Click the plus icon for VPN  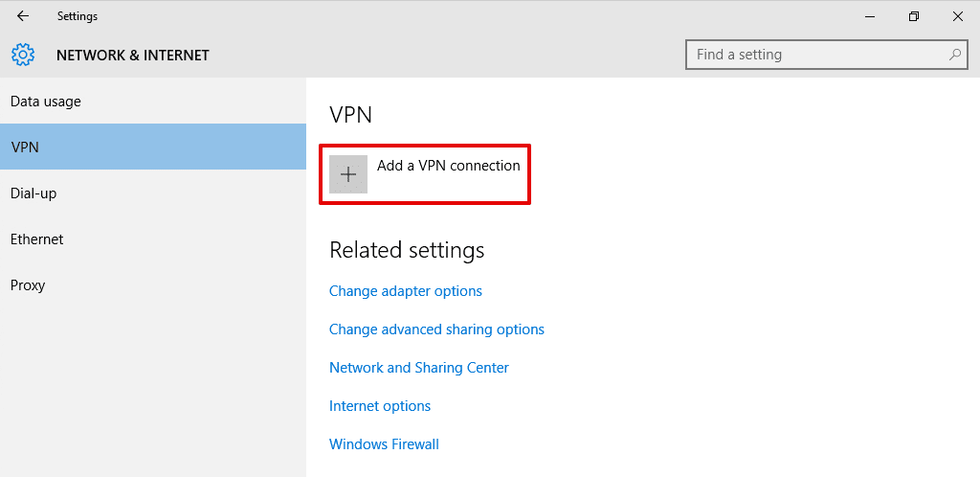tap(348, 174)
